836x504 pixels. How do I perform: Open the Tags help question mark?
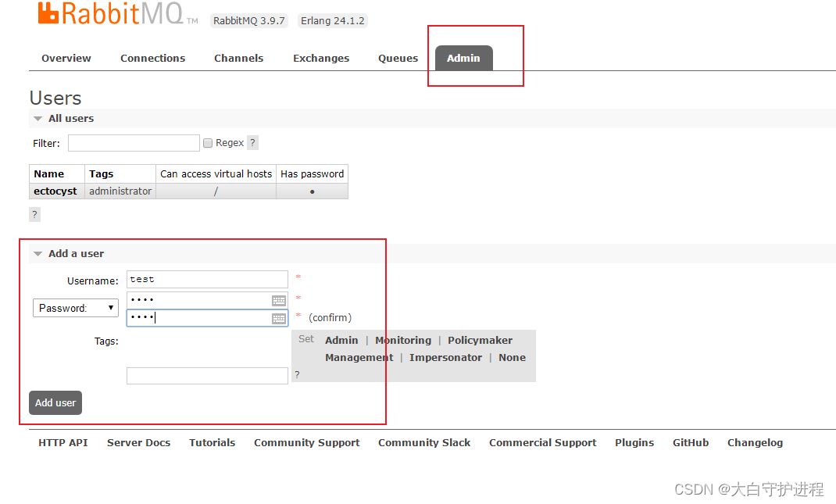[297, 375]
